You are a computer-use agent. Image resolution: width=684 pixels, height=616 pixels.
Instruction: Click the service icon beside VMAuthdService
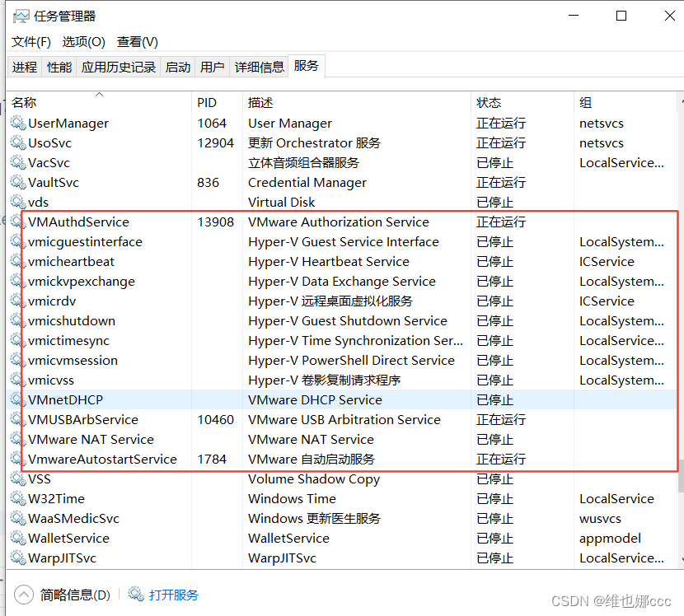click(18, 222)
